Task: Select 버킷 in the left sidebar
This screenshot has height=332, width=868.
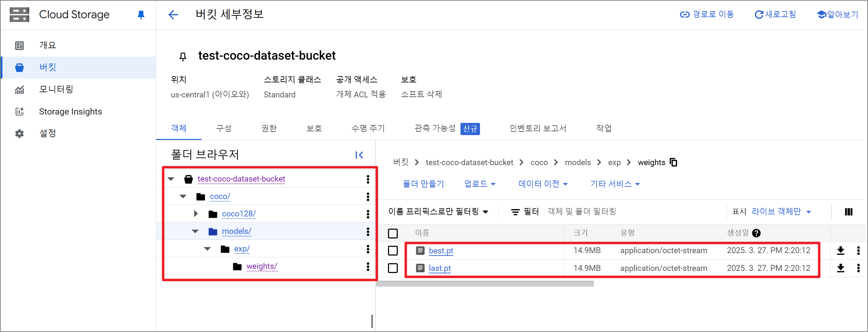Action: (78, 67)
